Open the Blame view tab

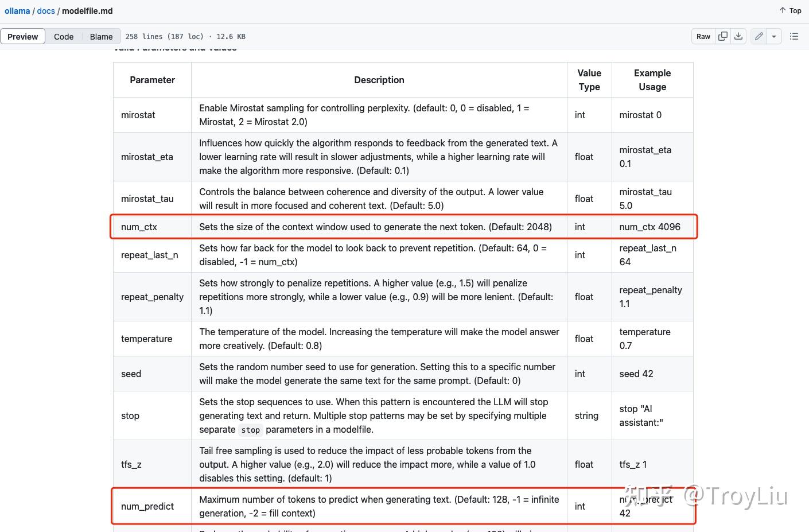[x=101, y=36]
